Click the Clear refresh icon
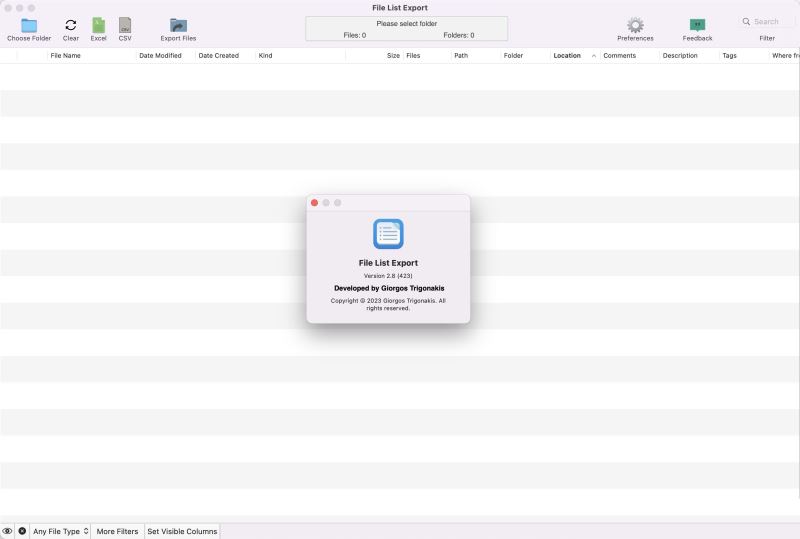The height and width of the screenshot is (539, 800). (70, 25)
